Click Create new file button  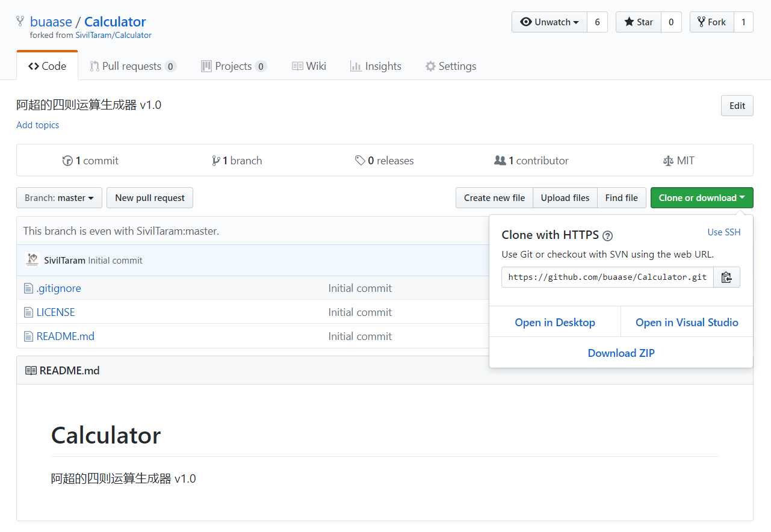tap(495, 198)
